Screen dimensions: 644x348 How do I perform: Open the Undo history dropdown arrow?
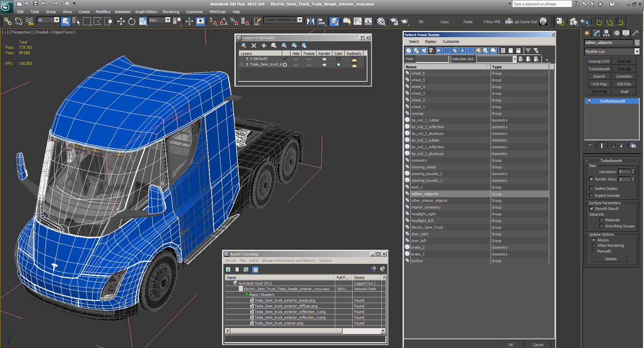[x=49, y=4]
